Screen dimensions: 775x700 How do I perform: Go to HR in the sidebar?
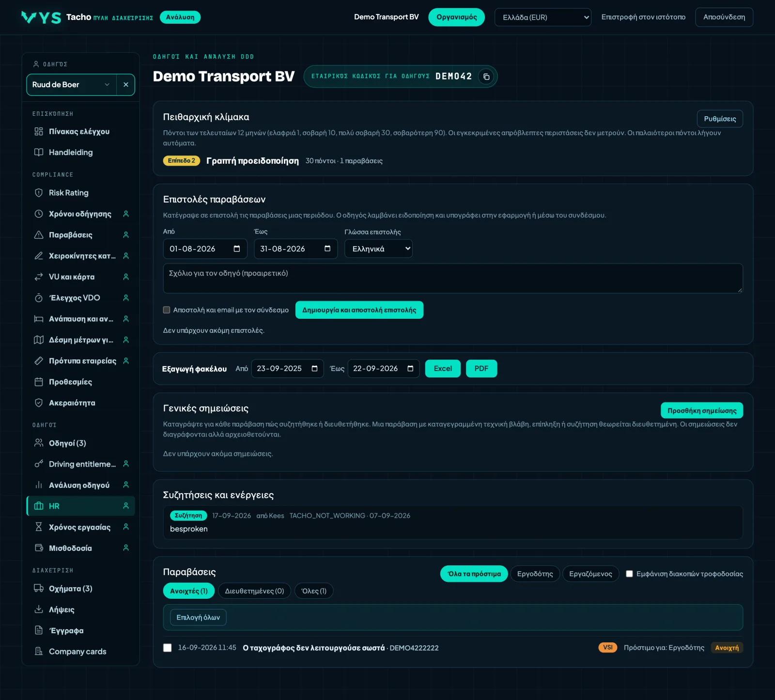pyautogui.click(x=80, y=506)
